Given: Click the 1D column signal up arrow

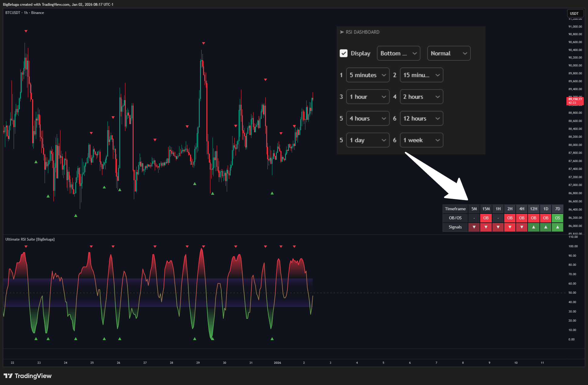Looking at the screenshot, I should [x=546, y=227].
